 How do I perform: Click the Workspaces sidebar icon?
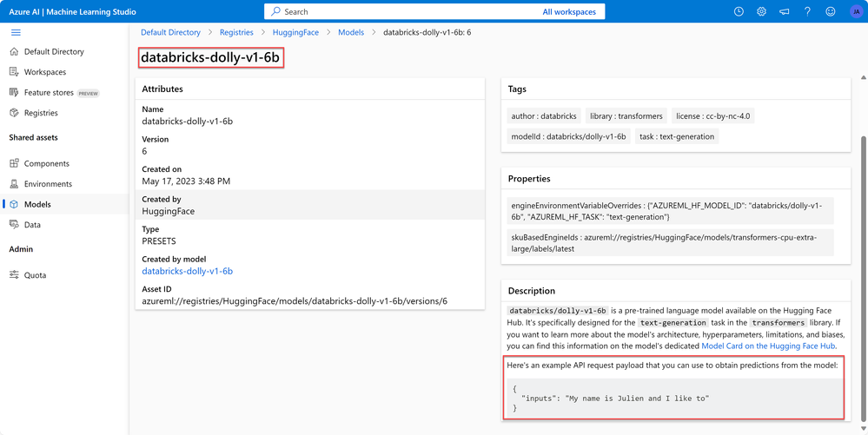pyautogui.click(x=15, y=72)
